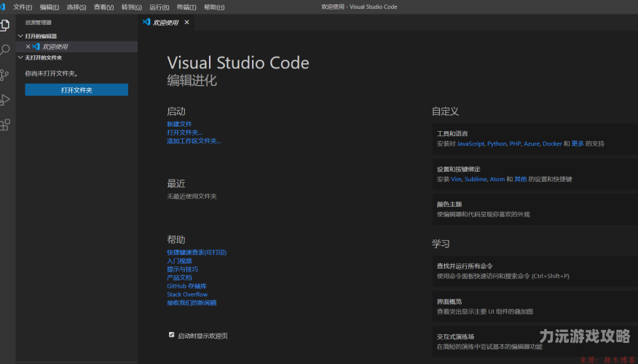
Task: Click the 设置和按键绑定 card heading
Action: coord(458,169)
